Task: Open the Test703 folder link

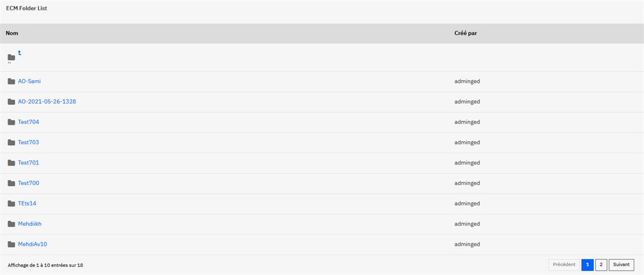Action: tap(28, 143)
